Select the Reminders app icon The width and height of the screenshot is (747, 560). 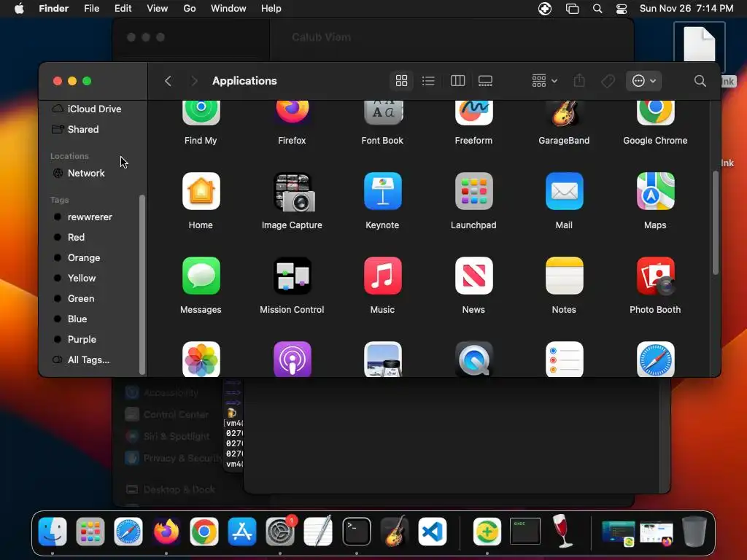click(564, 359)
